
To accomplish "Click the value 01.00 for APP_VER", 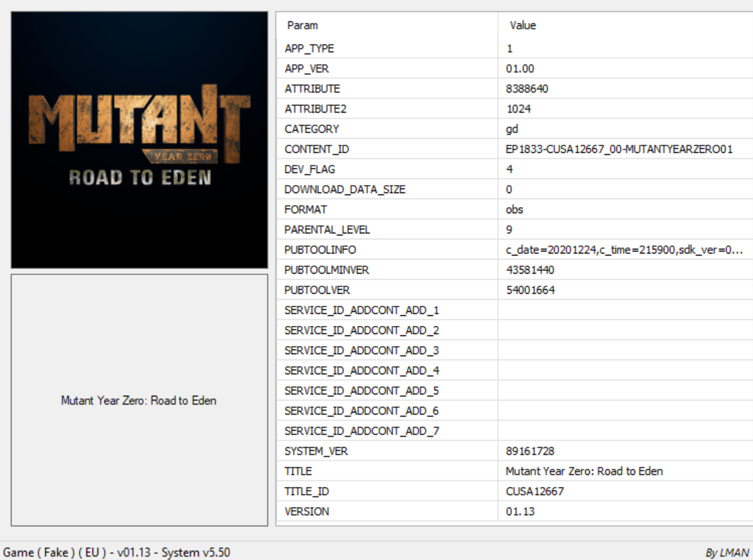I will [520, 68].
